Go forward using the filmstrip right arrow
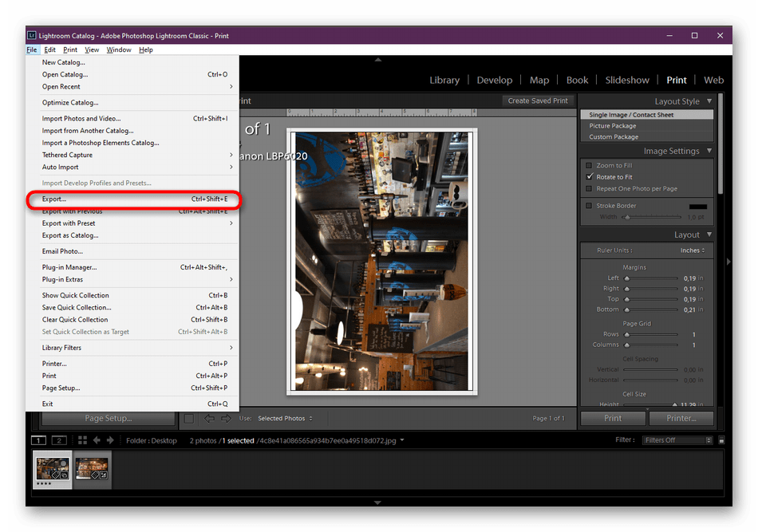Image resolution: width=758 pixels, height=532 pixels. 110,440
